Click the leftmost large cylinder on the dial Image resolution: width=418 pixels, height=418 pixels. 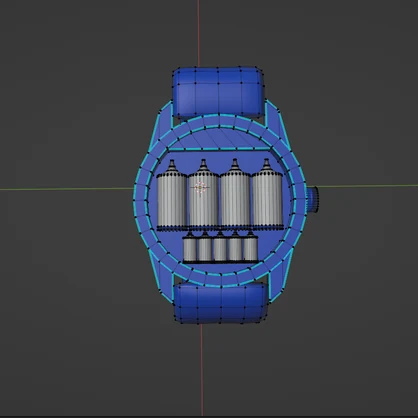[x=172, y=195]
